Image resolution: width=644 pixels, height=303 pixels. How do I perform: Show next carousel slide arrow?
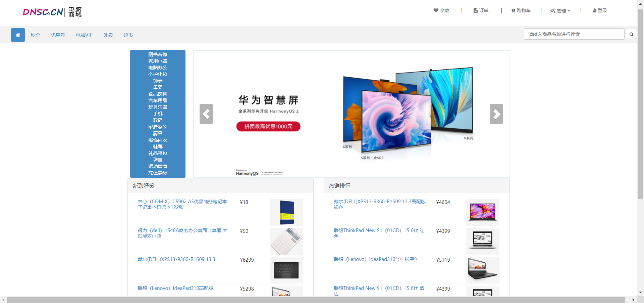(x=496, y=114)
